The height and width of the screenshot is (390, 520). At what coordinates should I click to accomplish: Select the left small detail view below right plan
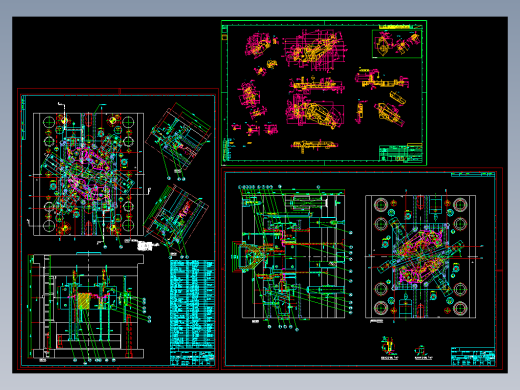(389, 347)
